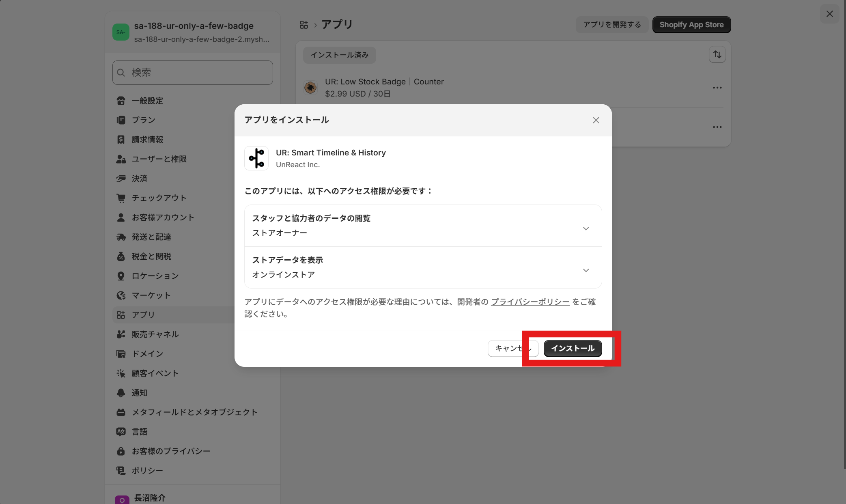Click the 長沼隆介 account name

coord(150,498)
